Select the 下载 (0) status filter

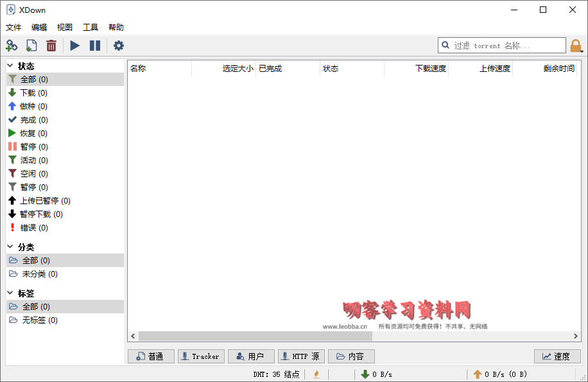[x=65, y=93]
